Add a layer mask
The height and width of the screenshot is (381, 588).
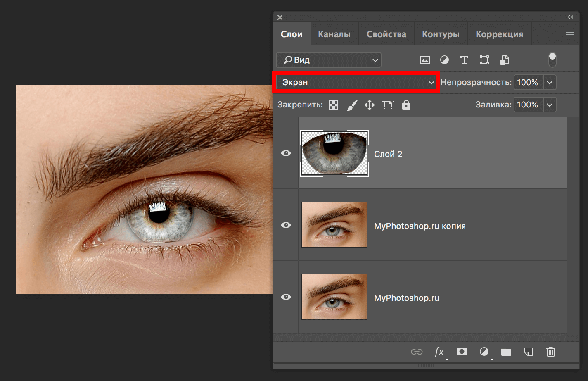(462, 352)
